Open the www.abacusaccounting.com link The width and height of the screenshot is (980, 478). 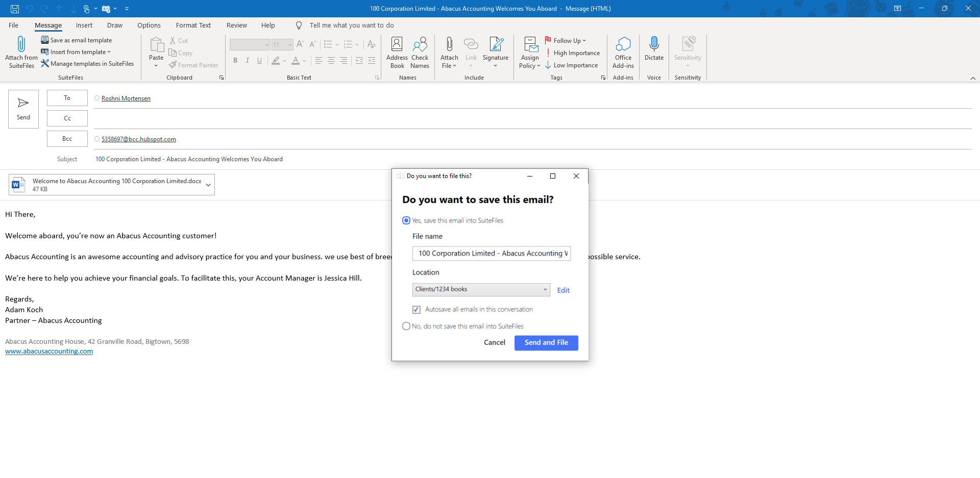[x=48, y=351]
